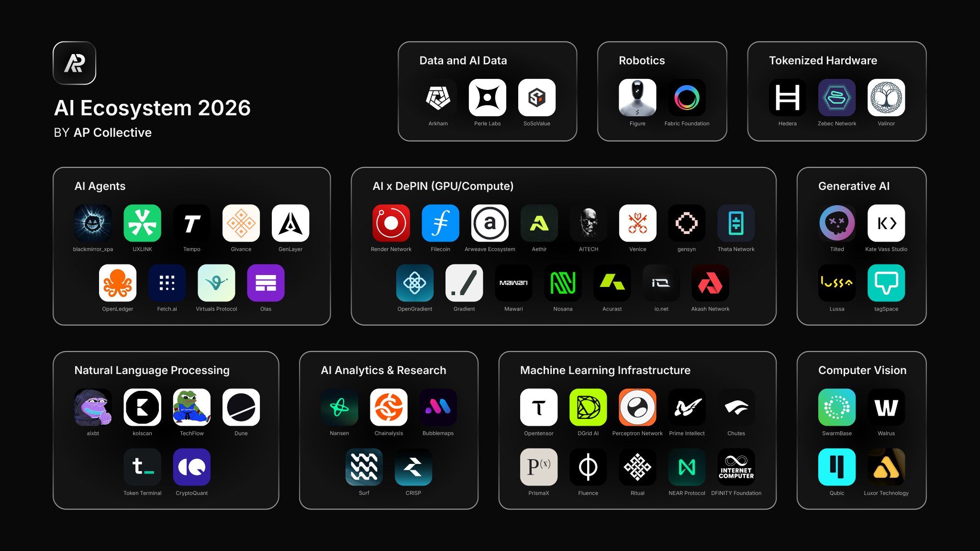Open the aixbt avatar icon

(93, 407)
